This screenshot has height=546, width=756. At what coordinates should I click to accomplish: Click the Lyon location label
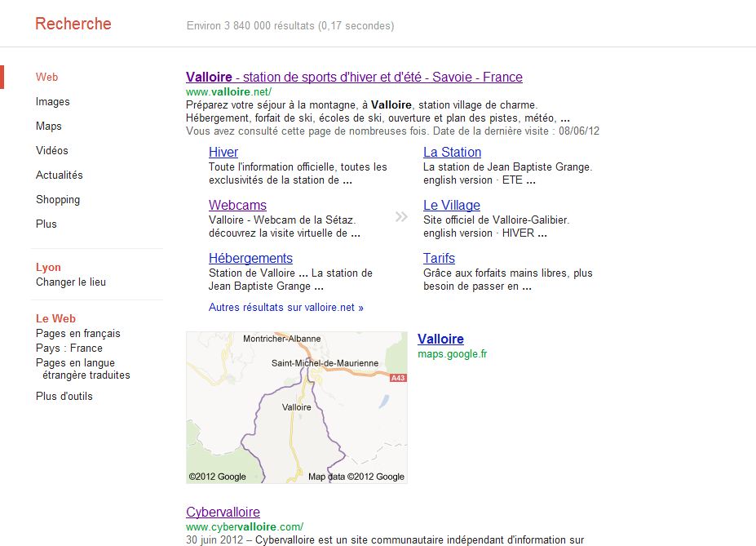pos(48,267)
